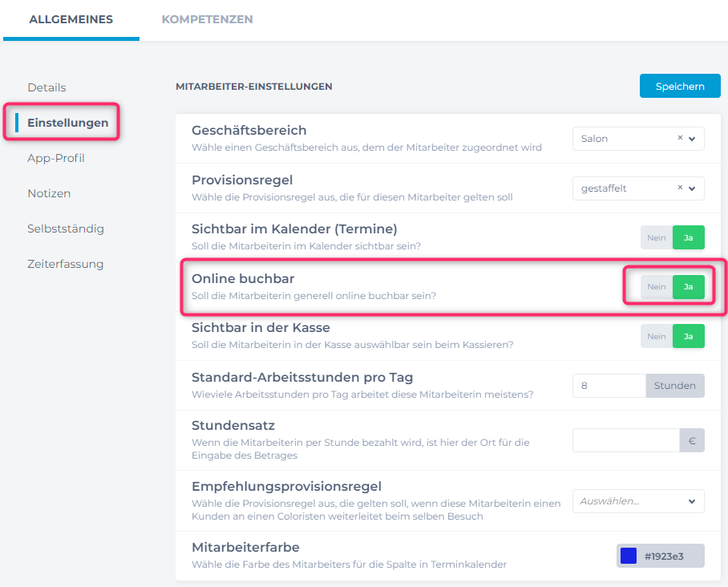
Task: Focus the Stundensatz amount input field
Action: 625,440
